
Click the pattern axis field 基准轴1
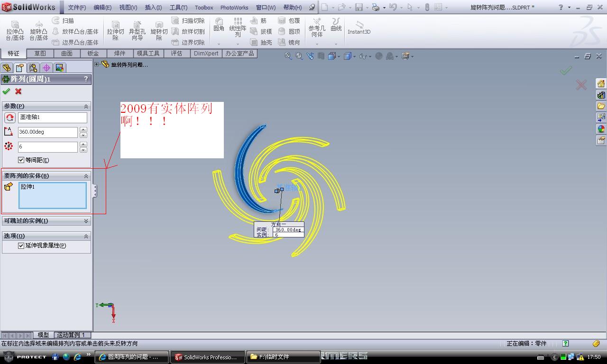pos(53,118)
